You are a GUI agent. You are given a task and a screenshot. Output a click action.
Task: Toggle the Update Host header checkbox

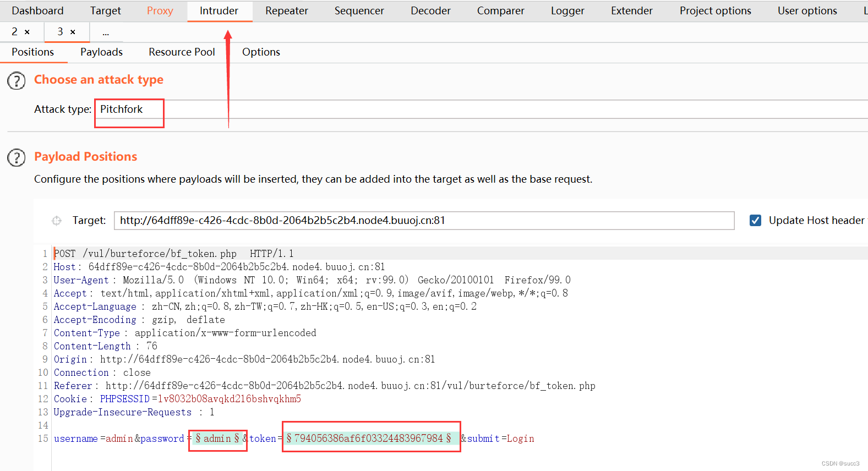pos(756,221)
